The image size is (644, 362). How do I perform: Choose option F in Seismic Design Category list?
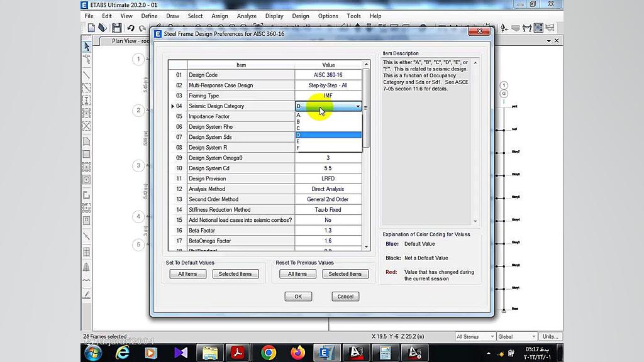328,148
